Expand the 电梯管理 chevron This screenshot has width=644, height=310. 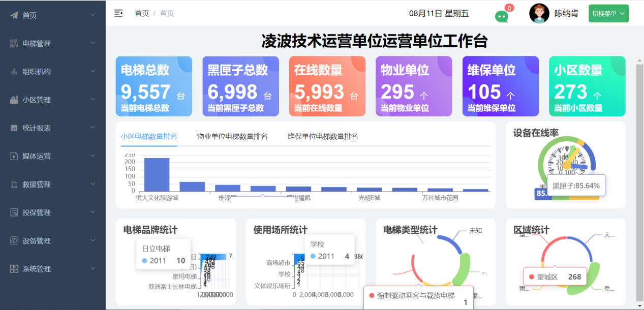(x=93, y=43)
